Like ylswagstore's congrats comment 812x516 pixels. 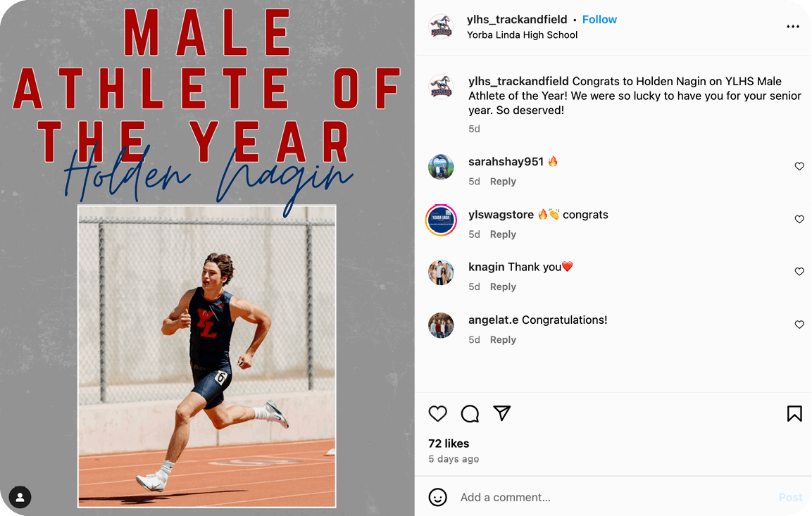799,220
